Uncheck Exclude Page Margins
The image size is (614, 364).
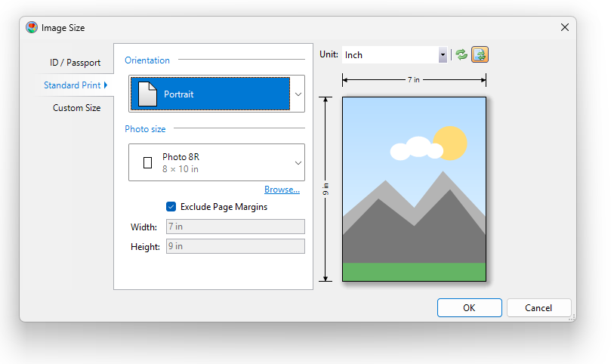(x=171, y=206)
